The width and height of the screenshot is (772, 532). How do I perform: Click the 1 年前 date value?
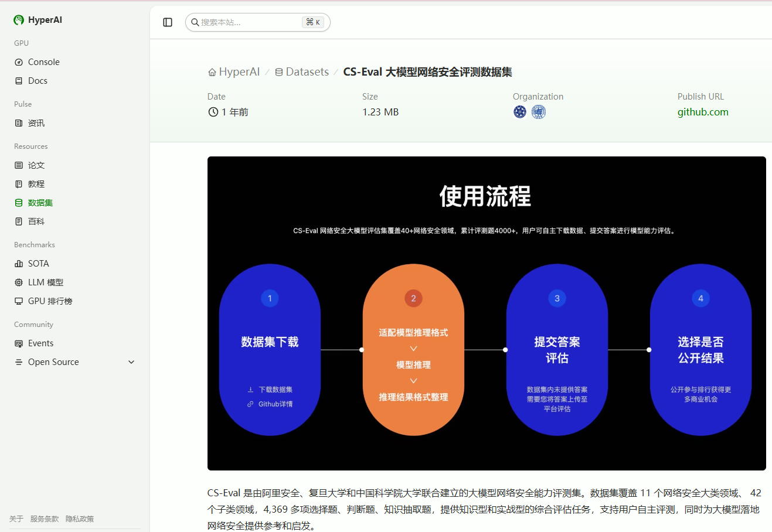pos(235,112)
